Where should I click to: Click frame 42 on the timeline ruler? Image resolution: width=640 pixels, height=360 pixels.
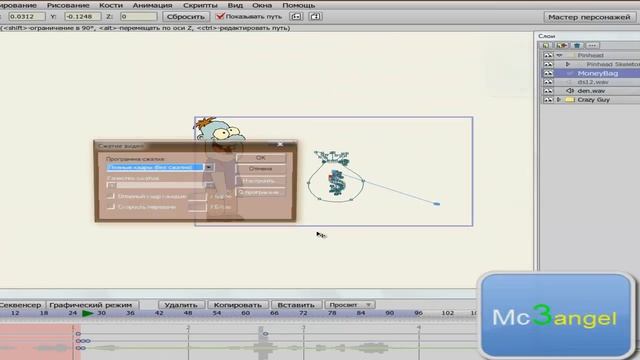tap(159, 313)
